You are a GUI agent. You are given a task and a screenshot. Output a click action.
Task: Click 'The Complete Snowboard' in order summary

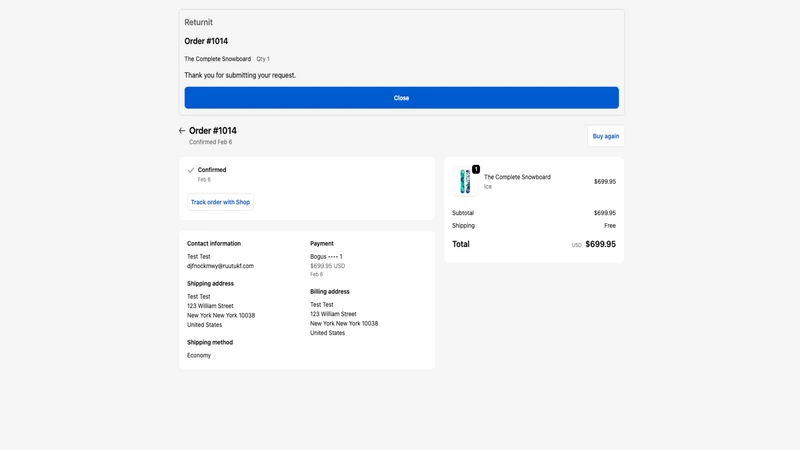tap(517, 177)
